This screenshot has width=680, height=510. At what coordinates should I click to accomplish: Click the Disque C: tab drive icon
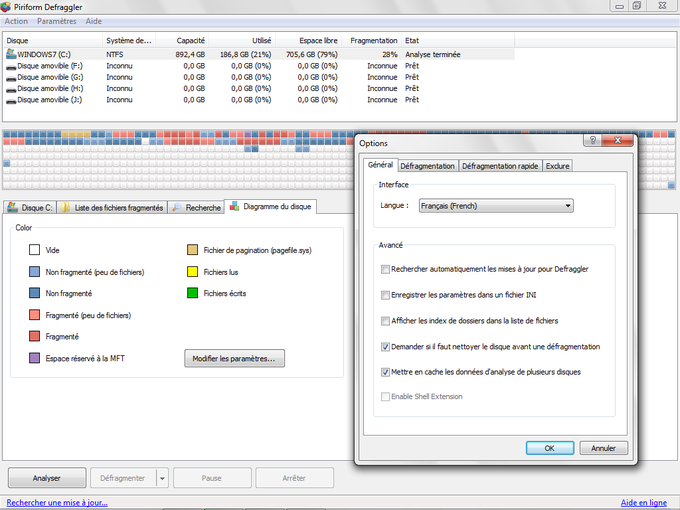(13, 207)
